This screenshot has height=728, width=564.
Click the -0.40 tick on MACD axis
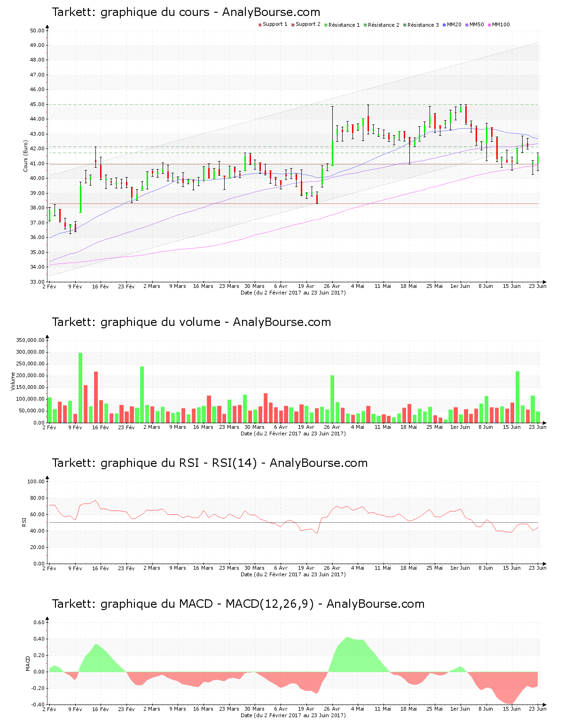pos(38,705)
